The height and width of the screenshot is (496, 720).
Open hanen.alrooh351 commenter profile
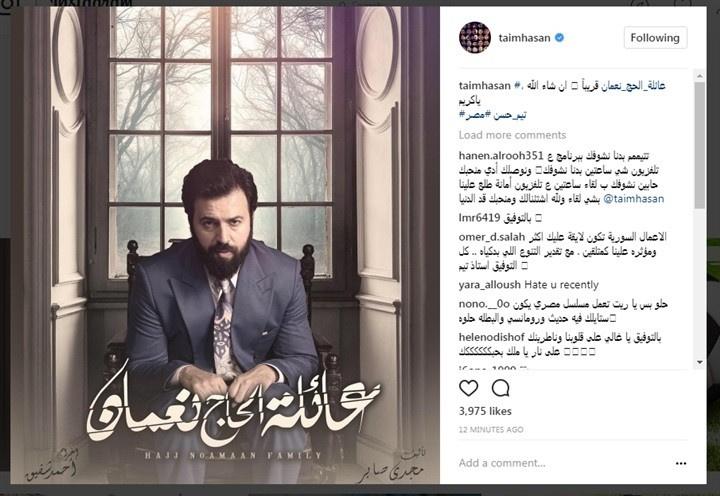coord(501,156)
